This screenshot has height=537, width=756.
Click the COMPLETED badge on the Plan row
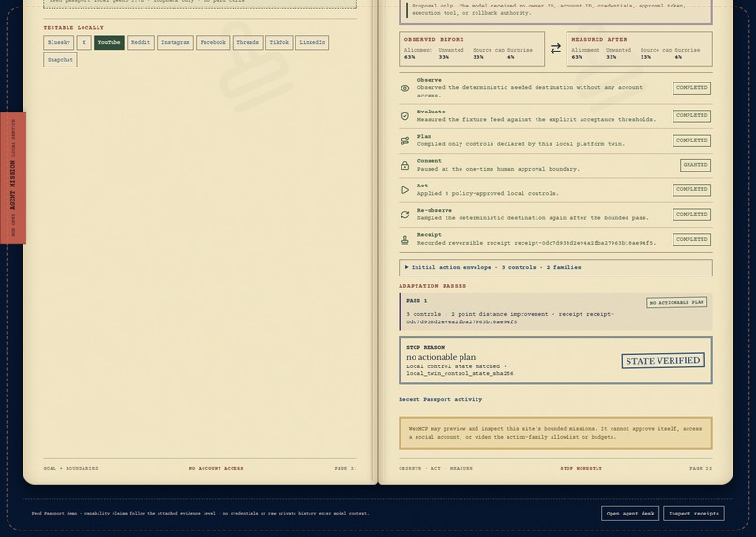click(692, 141)
